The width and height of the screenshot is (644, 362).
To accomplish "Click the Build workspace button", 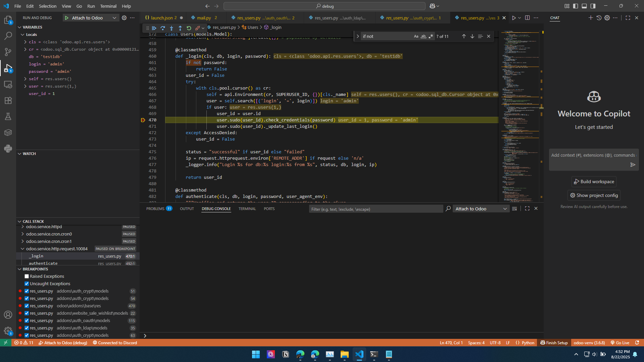I will click(594, 182).
